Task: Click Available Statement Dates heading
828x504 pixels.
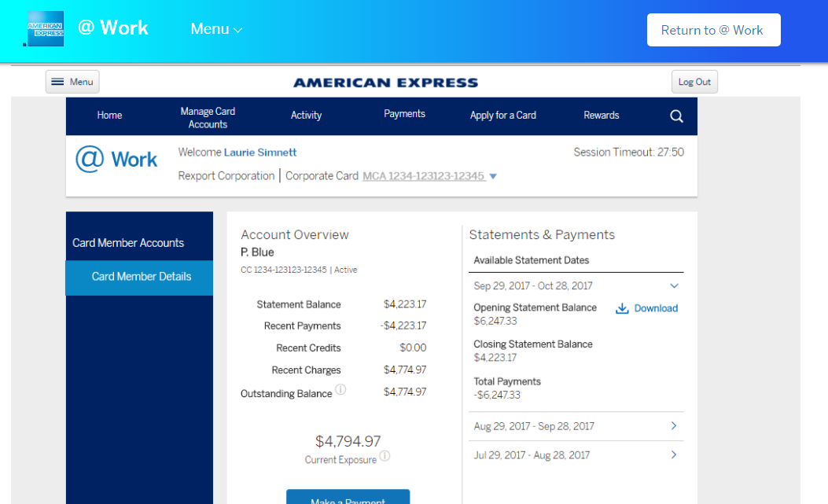Action: click(x=532, y=260)
